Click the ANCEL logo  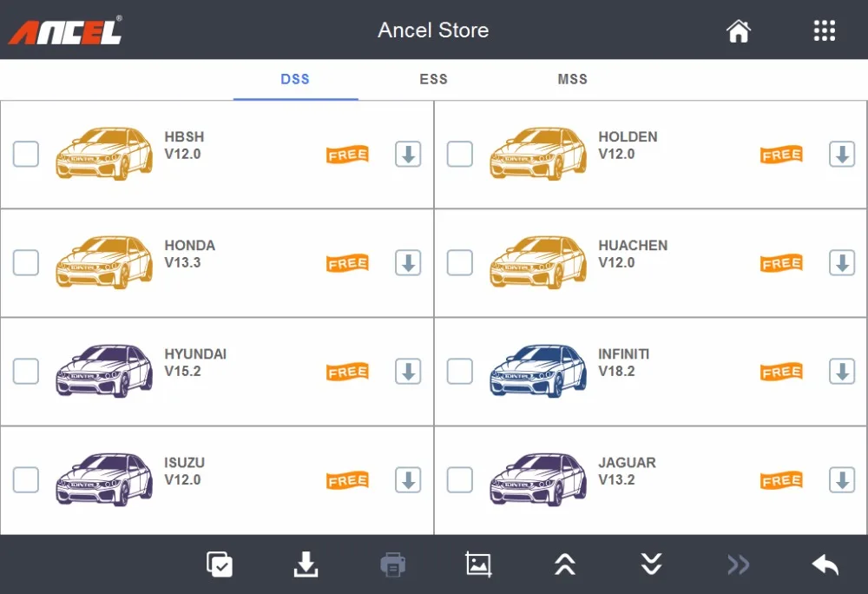[x=65, y=30]
